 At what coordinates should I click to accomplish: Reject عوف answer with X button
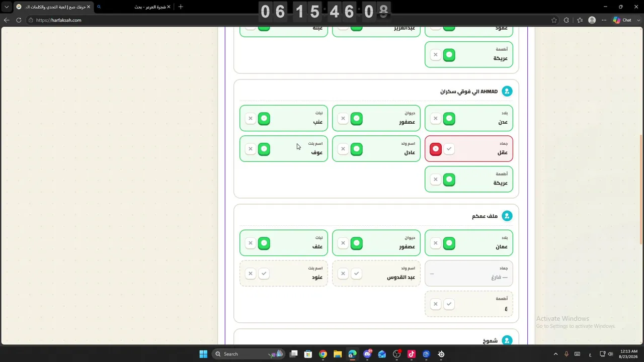[x=251, y=149]
